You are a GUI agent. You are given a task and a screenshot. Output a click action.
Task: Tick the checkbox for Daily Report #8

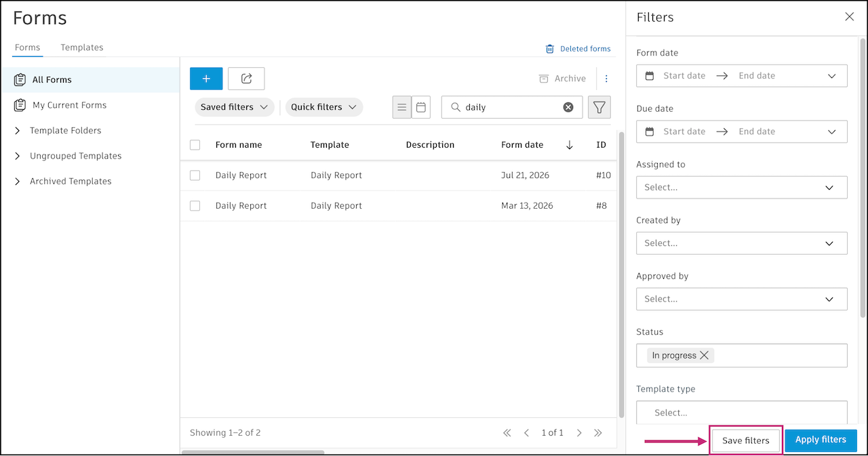pyautogui.click(x=195, y=206)
